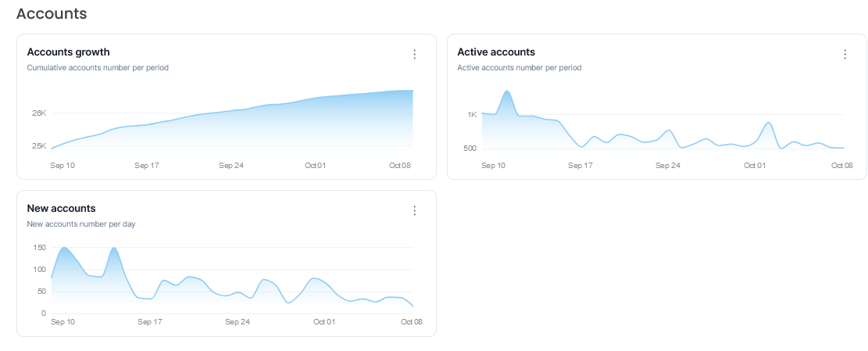
Task: Click the Accounts growth card title
Action: (x=68, y=52)
